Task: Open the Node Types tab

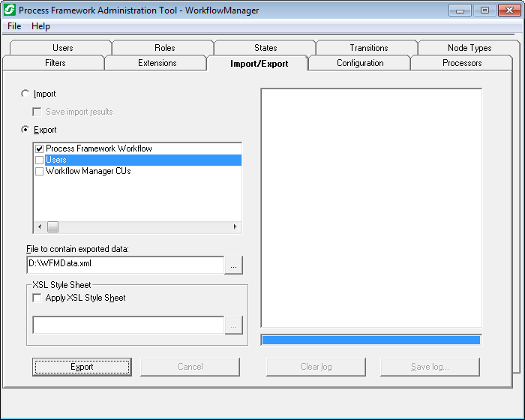Action: [469, 48]
